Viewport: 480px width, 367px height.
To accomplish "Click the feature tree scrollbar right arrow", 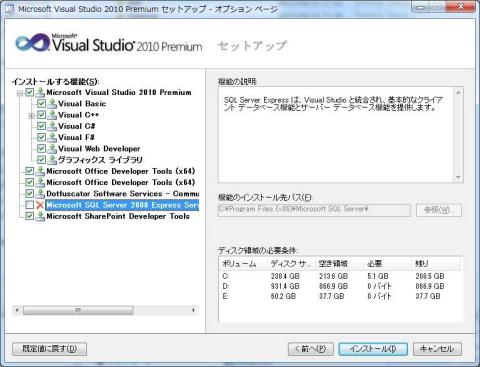I will coord(194,310).
